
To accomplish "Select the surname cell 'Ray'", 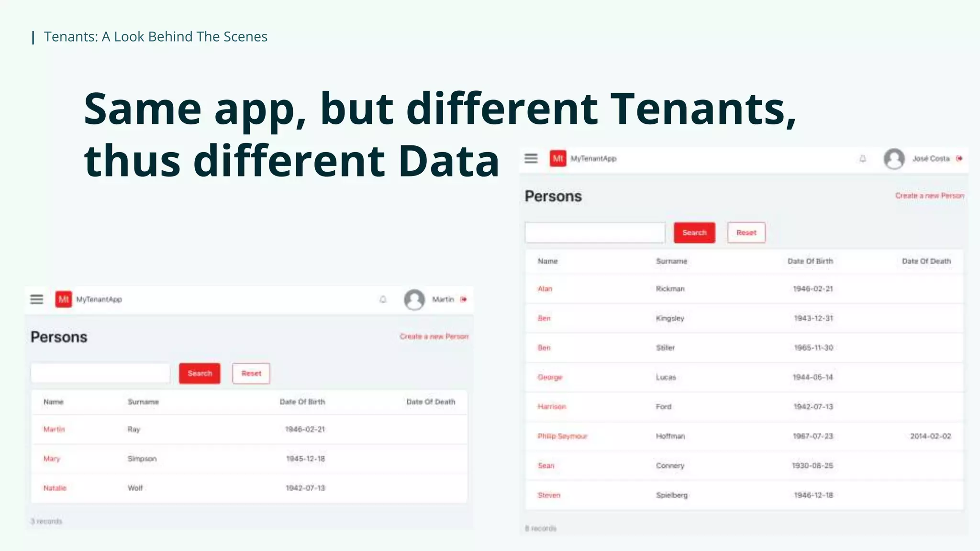I will [134, 430].
